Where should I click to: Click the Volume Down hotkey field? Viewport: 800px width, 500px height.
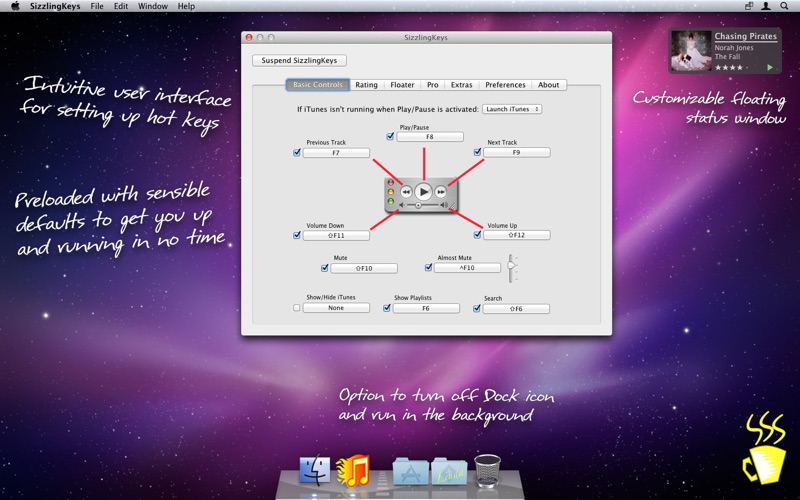(336, 236)
